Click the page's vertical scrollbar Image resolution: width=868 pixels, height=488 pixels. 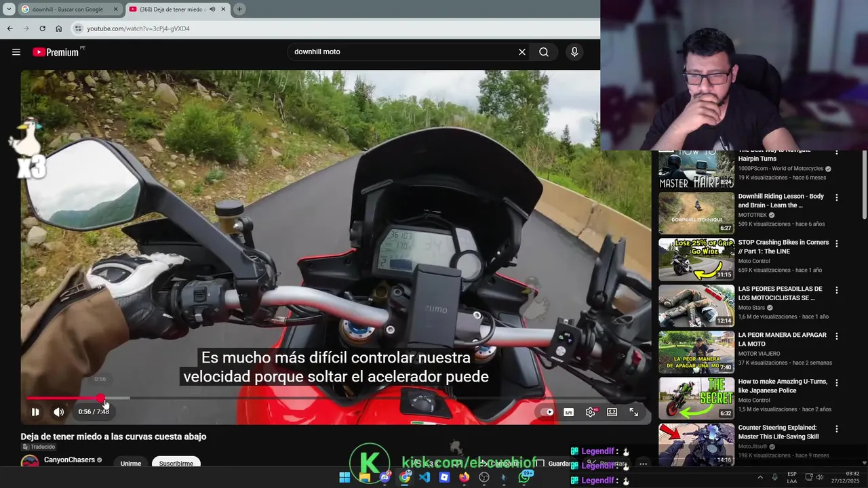pyautogui.click(x=865, y=184)
